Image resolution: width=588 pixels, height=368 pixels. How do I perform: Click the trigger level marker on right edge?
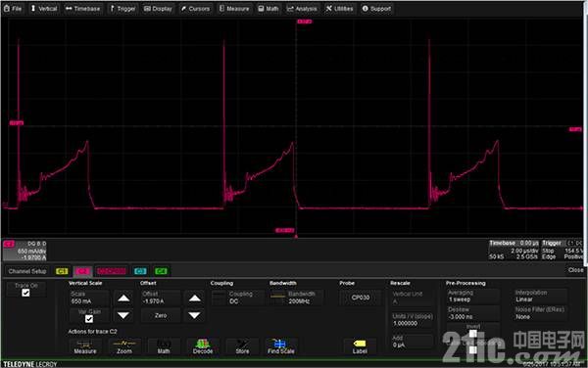pyautogui.click(x=575, y=129)
